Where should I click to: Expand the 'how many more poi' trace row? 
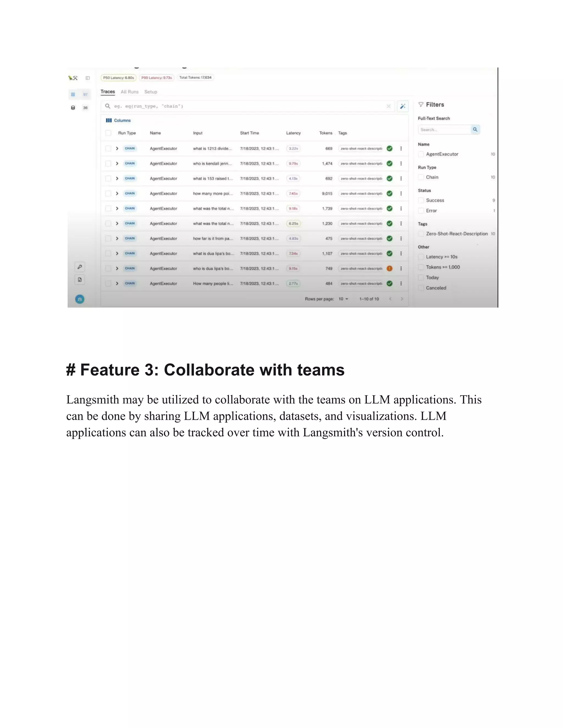point(117,194)
